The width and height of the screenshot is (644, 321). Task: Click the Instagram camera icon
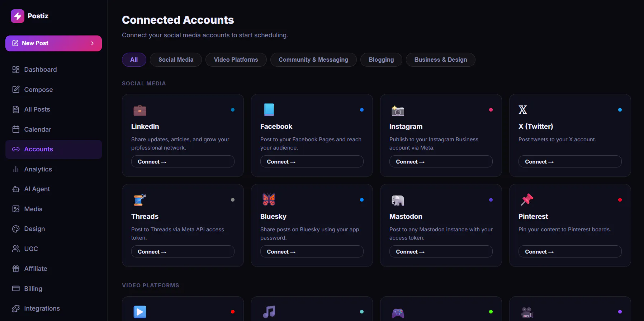click(398, 110)
